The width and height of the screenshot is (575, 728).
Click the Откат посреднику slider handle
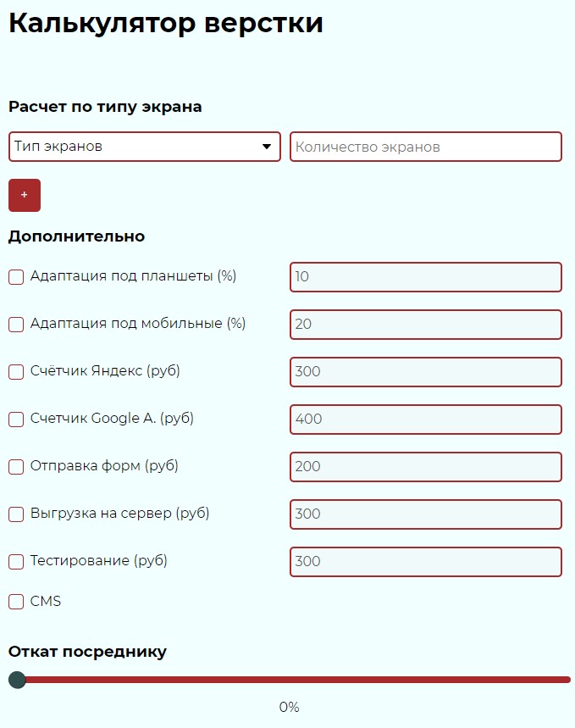(17, 680)
